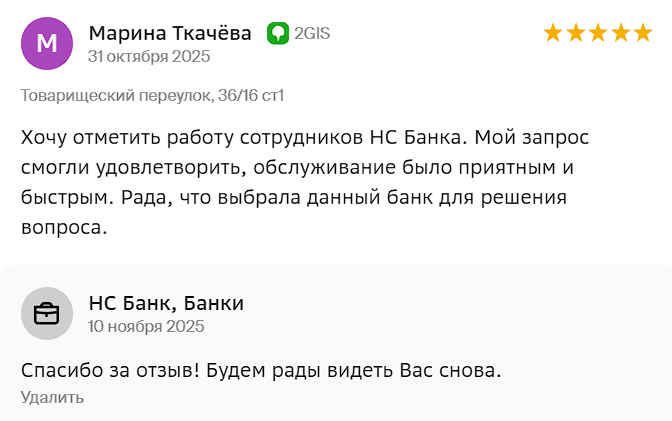The image size is (672, 421).
Task: Click the НС Банк, Банки responder name
Action: coord(166,303)
